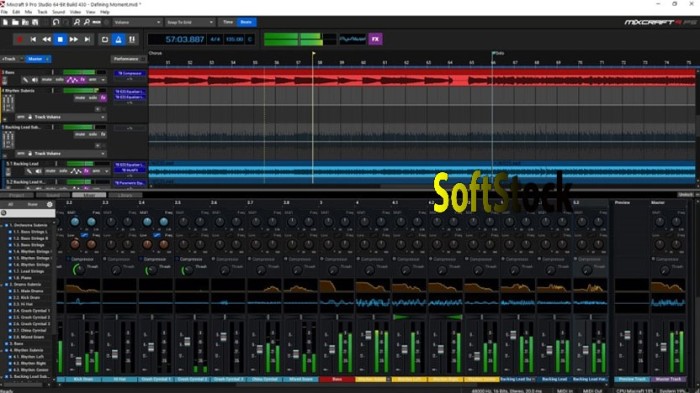
Task: Switch to the Library tab
Action: pos(125,195)
